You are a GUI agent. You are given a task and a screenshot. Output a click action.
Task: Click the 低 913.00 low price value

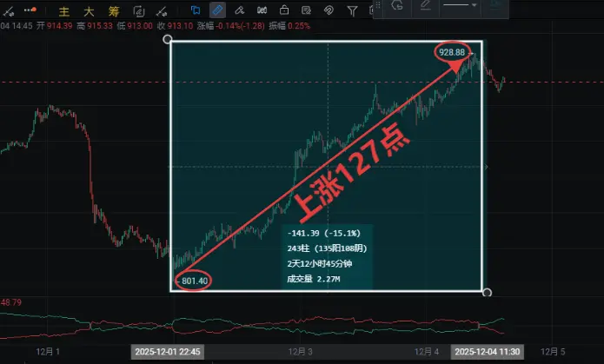tap(135, 26)
